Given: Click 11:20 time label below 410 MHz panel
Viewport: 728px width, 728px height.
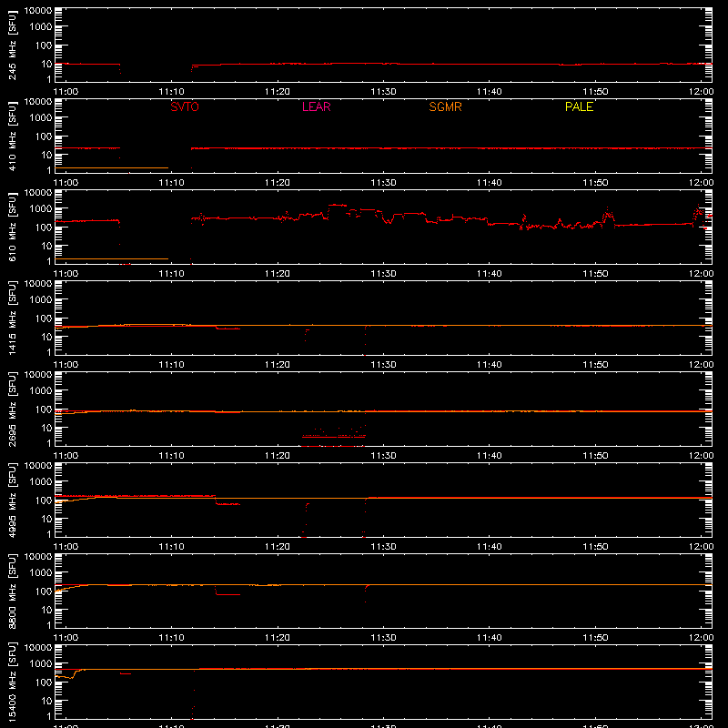Looking at the screenshot, I should coord(278,183).
